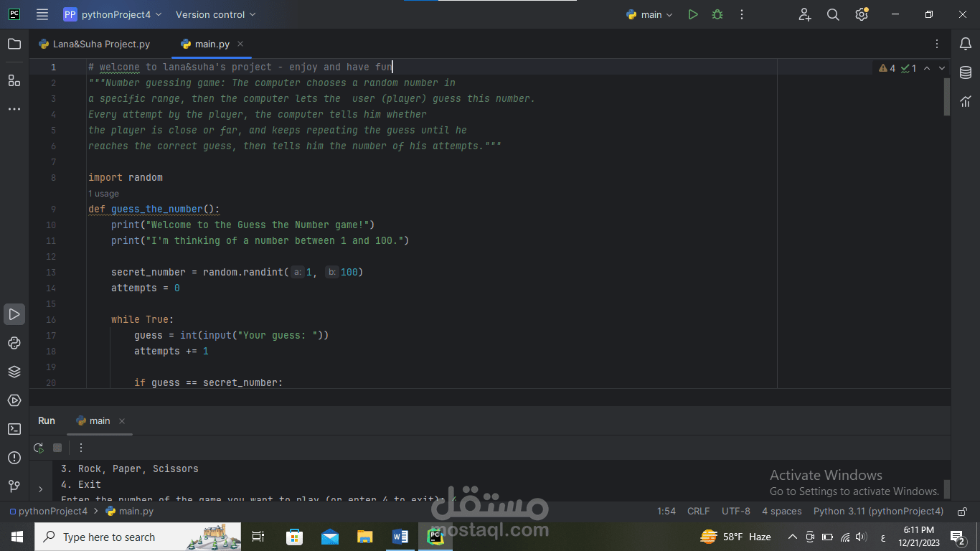Click Windows search box 'Type here to search'

pos(138,537)
